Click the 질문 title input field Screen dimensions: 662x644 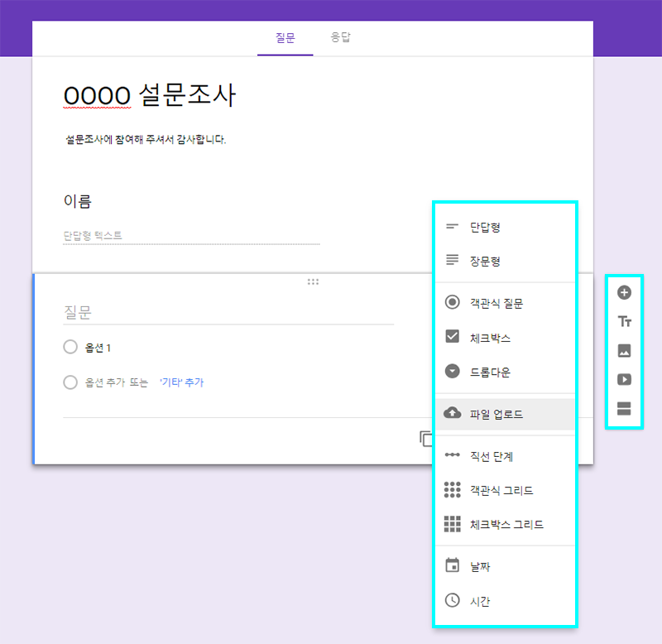[x=228, y=313]
